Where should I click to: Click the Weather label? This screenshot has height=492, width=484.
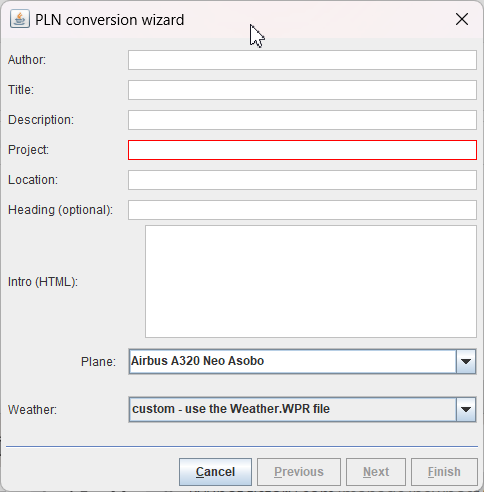32,410
